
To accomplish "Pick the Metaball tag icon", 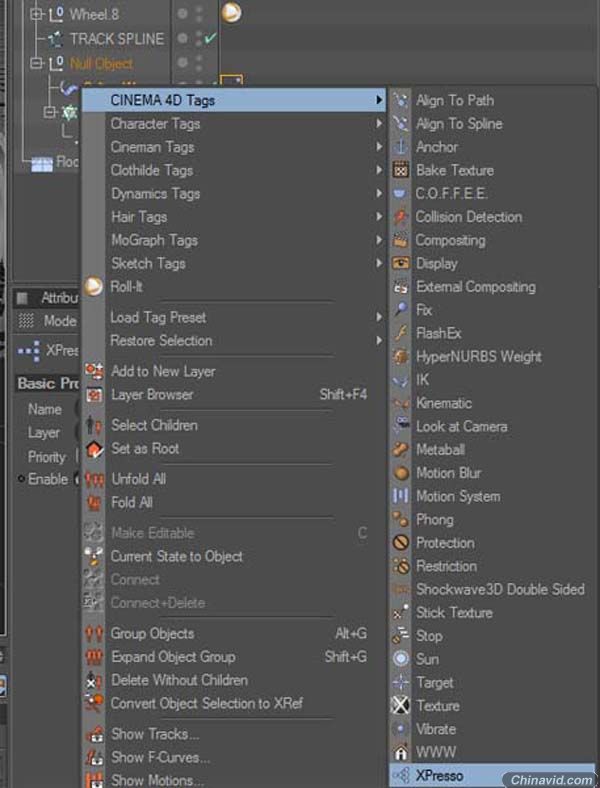I will (401, 449).
